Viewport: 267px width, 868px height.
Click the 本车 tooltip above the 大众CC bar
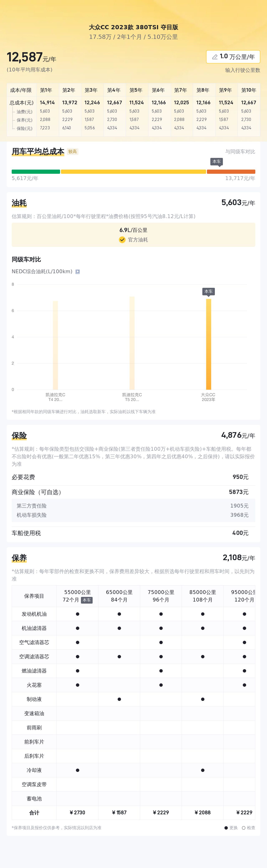click(208, 292)
